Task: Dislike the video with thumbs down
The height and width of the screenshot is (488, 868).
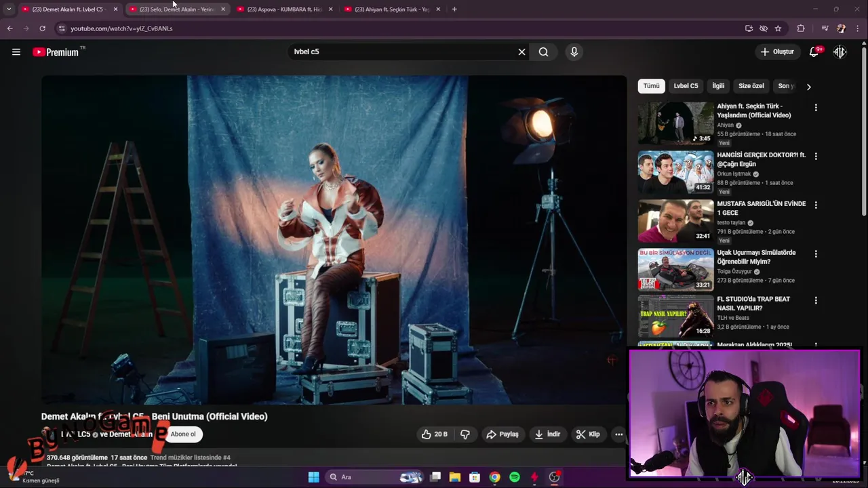Action: click(x=465, y=434)
